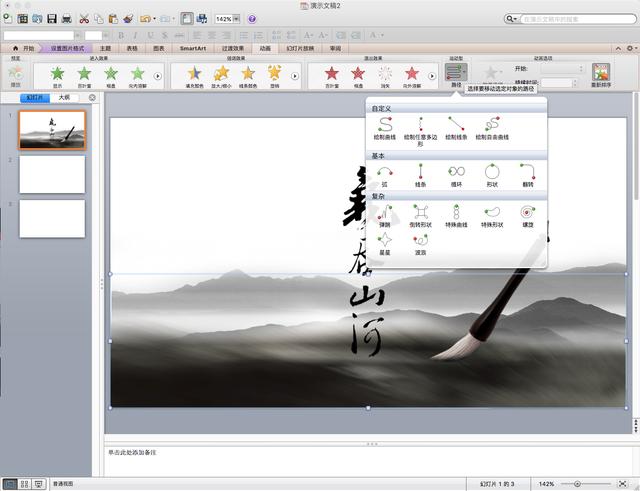Open the 审阅 Review ribbon tab
The height and width of the screenshot is (491, 640).
(x=335, y=48)
